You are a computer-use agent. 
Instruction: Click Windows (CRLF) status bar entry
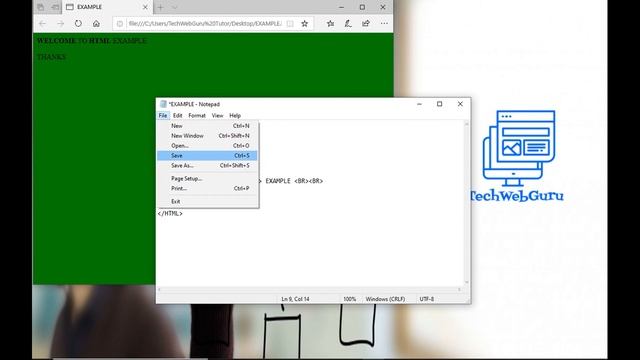[385, 299]
